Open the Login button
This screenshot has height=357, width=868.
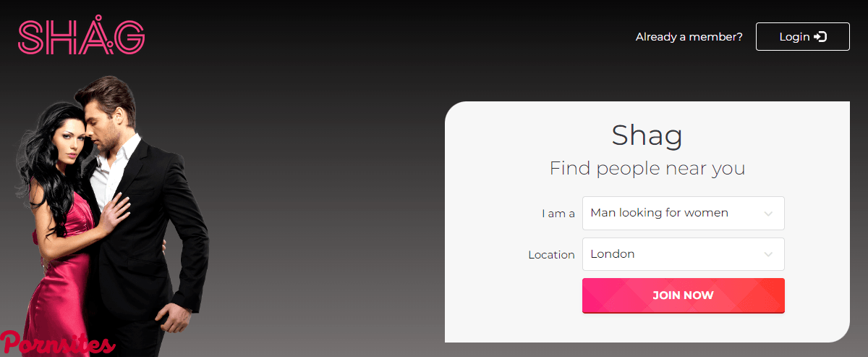pos(803,36)
